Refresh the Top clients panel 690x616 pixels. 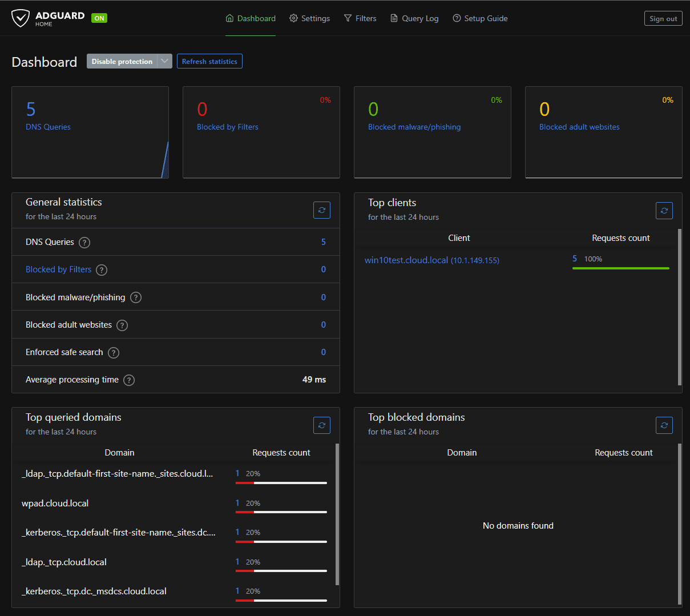[x=664, y=211]
